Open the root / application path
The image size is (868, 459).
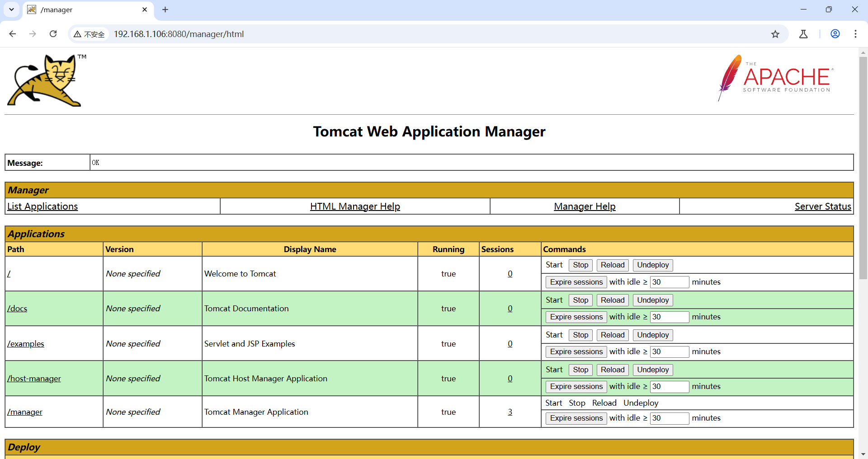pos(9,274)
